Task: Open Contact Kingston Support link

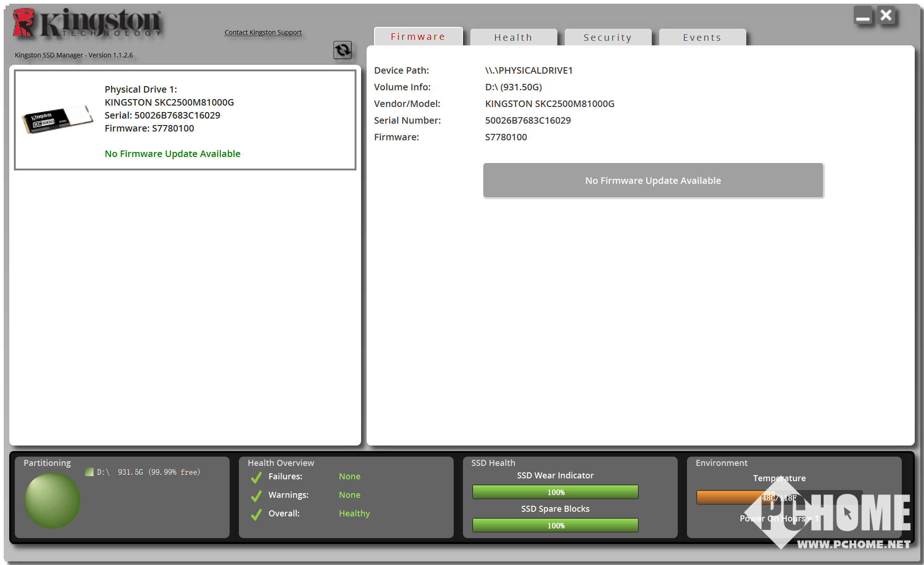Action: [x=263, y=32]
